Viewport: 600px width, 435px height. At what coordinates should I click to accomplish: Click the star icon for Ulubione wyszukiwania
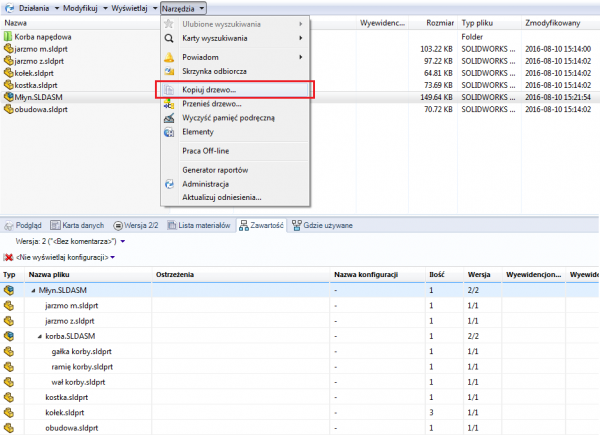click(x=169, y=24)
